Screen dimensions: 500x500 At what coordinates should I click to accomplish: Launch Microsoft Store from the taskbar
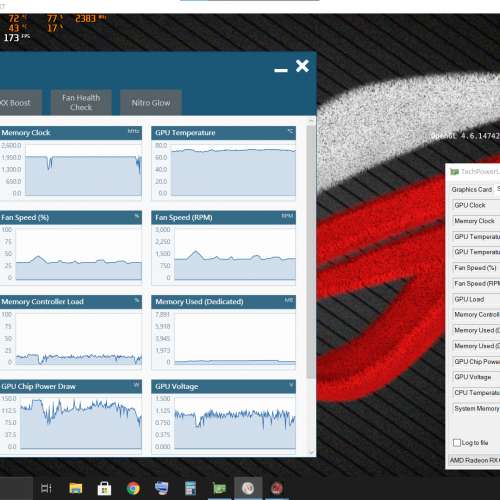104,489
